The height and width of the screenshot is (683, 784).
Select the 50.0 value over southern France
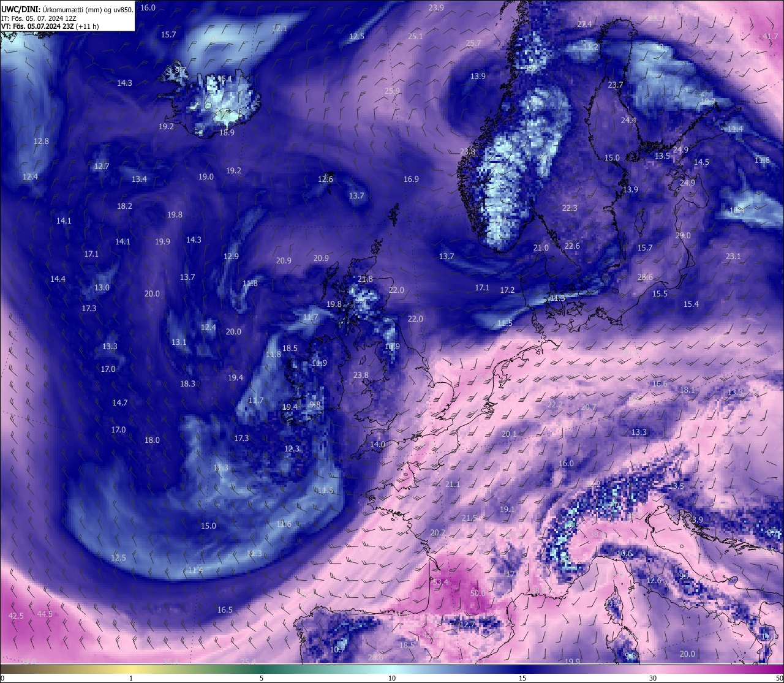click(x=478, y=593)
